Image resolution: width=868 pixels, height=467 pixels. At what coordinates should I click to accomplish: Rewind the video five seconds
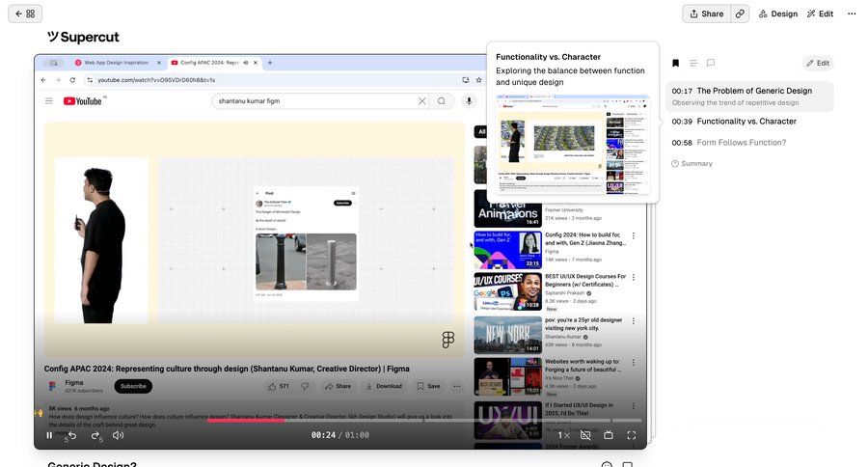coord(71,436)
